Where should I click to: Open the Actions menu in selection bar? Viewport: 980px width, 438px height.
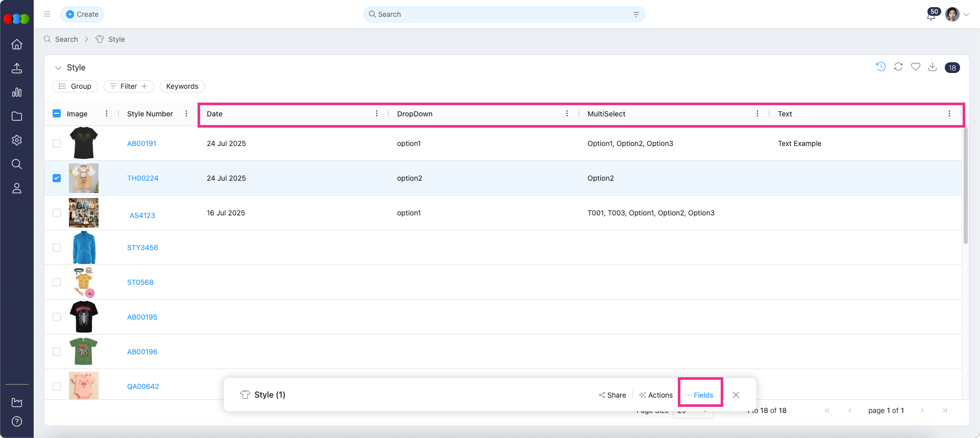[656, 395]
